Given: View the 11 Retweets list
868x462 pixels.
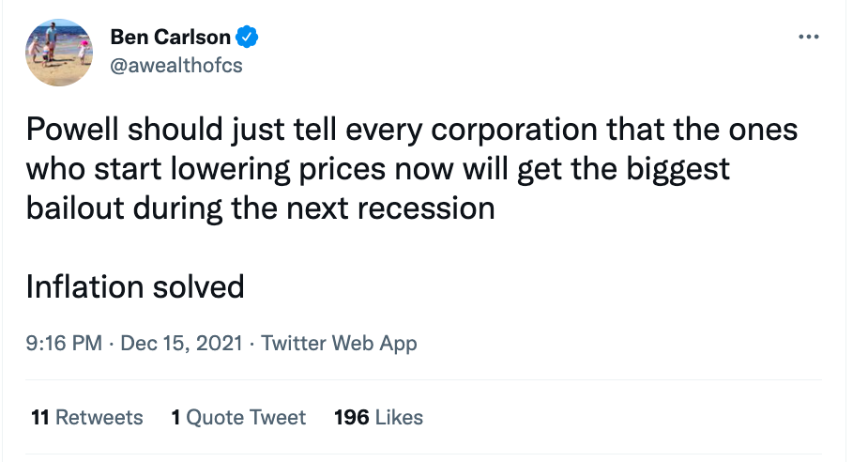Looking at the screenshot, I should [x=87, y=417].
